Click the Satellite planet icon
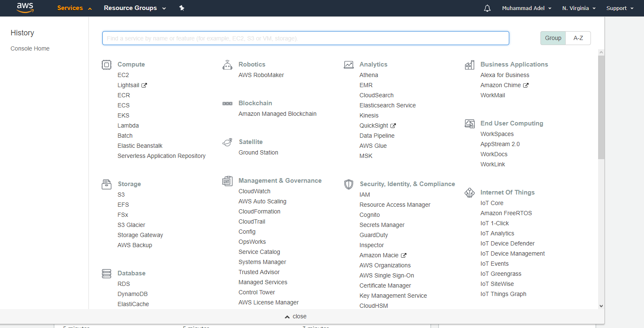Image resolution: width=644 pixels, height=328 pixels. (x=227, y=142)
